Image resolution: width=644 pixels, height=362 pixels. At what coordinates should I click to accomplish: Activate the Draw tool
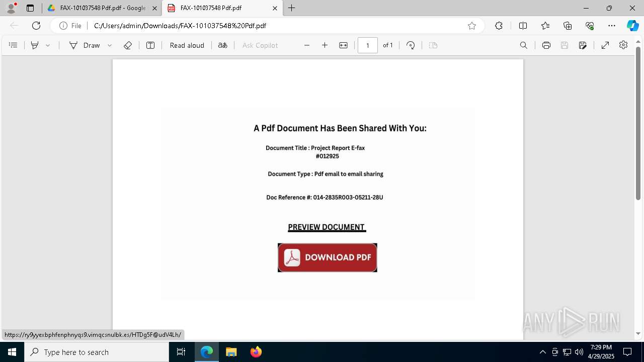85,45
